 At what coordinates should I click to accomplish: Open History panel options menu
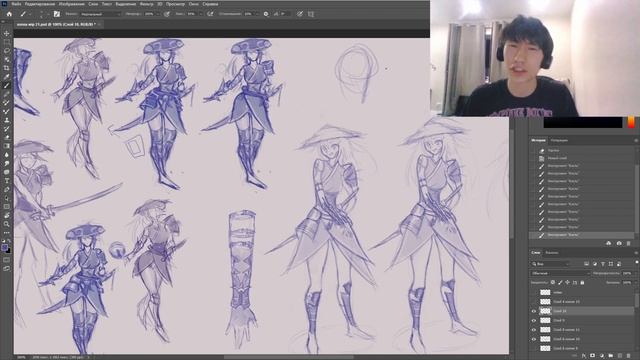[636, 140]
